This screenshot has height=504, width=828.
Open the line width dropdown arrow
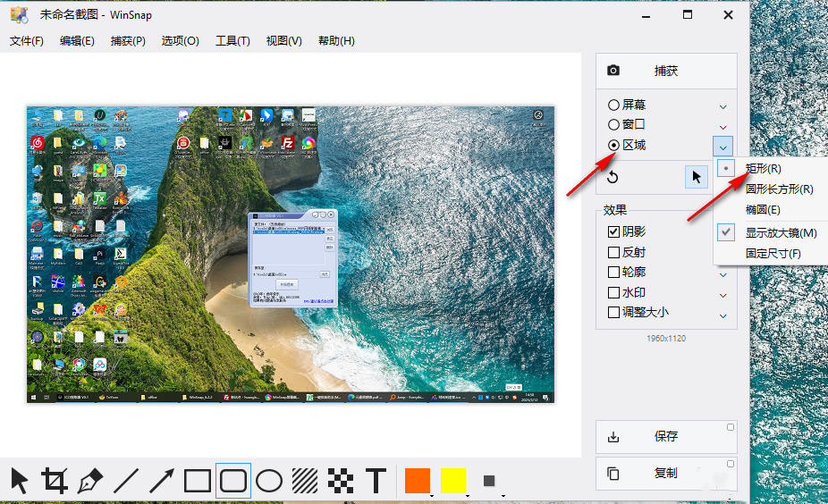tap(503, 496)
